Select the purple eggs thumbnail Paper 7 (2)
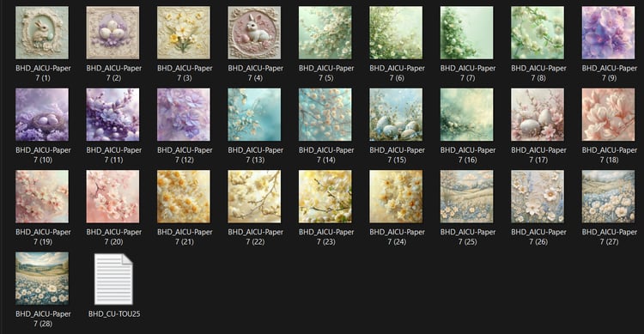 113,33
